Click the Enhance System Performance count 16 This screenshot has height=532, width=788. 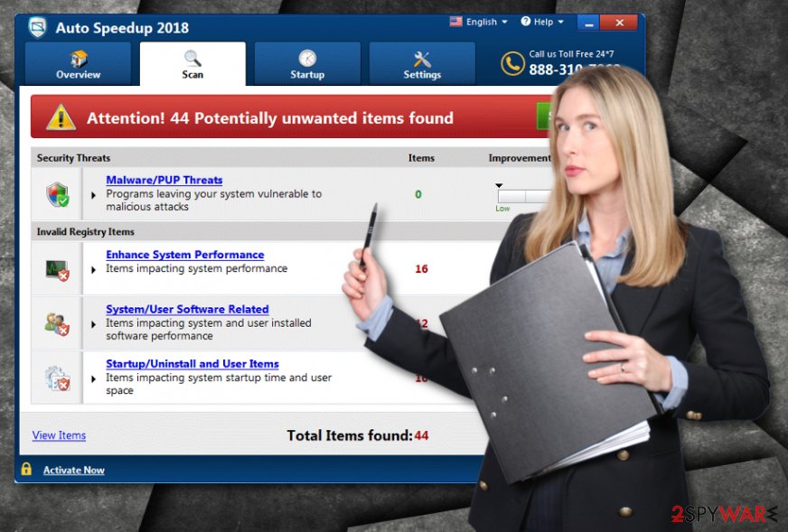[421, 269]
